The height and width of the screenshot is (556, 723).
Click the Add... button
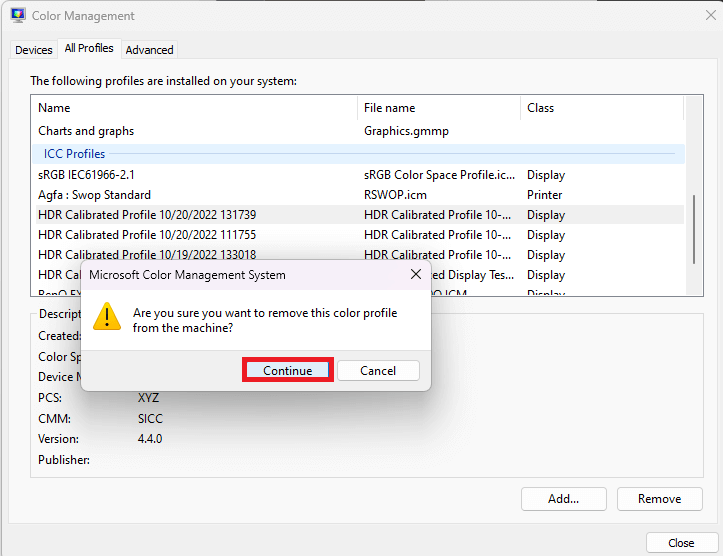(x=563, y=499)
